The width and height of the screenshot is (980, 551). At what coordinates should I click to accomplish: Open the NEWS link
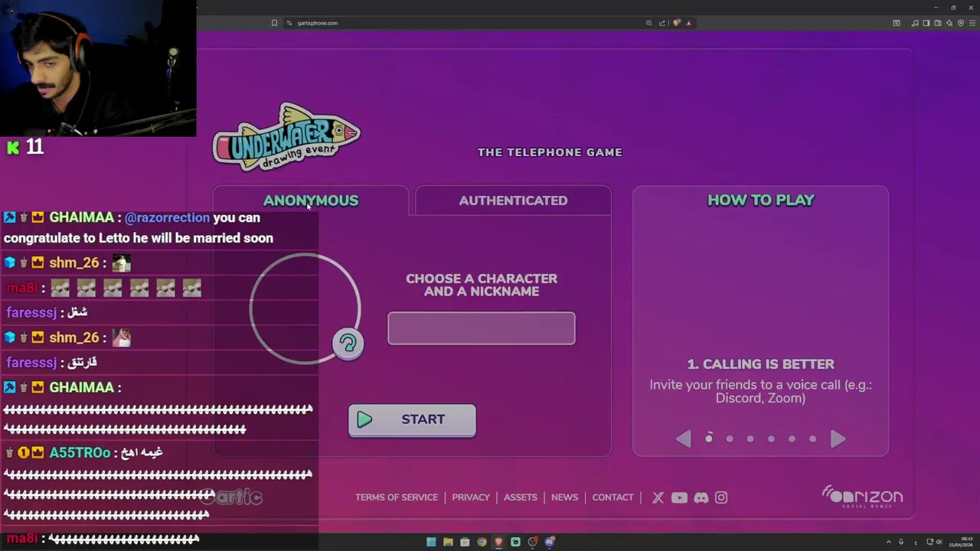(x=565, y=497)
